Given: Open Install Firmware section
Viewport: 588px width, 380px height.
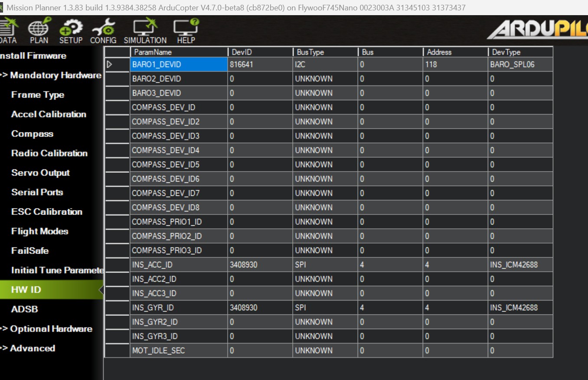Looking at the screenshot, I should tap(33, 56).
